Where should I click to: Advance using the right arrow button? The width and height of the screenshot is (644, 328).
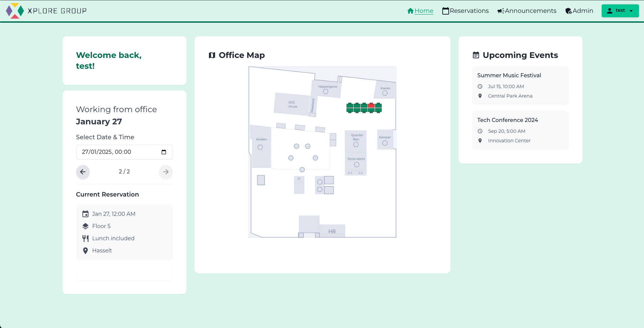tap(166, 172)
